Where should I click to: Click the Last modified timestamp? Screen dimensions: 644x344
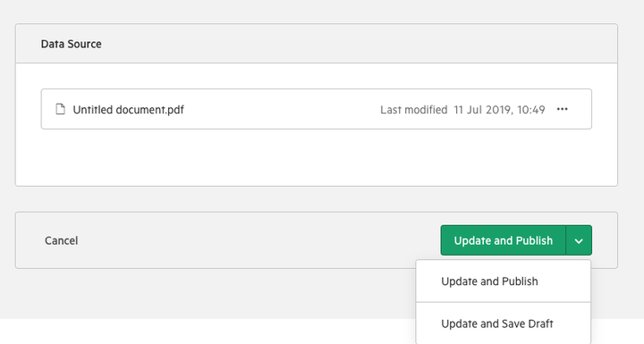[462, 110]
